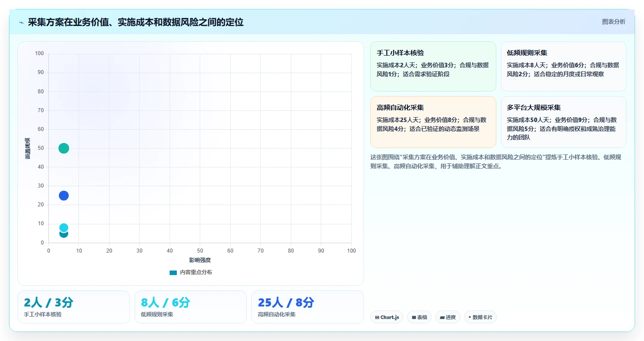Screen dimensions: 644x341
Task: Click the 进度 tag
Action: (x=448, y=317)
